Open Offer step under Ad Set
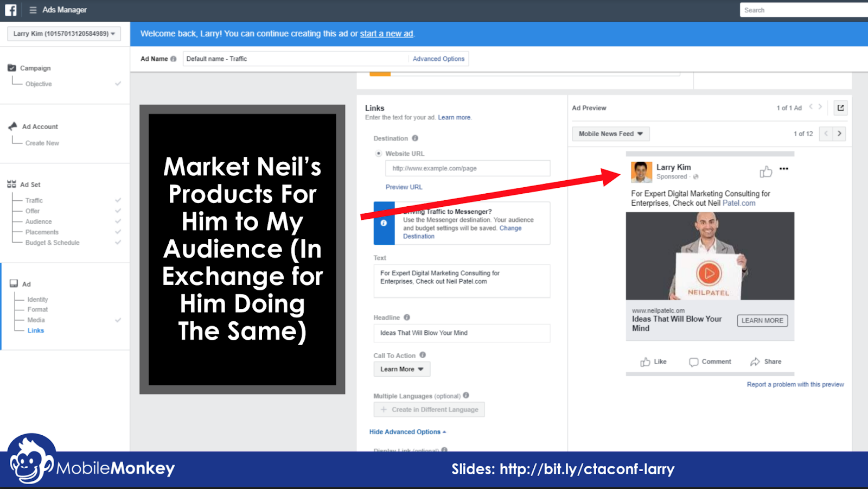The image size is (868, 489). pos(33,211)
